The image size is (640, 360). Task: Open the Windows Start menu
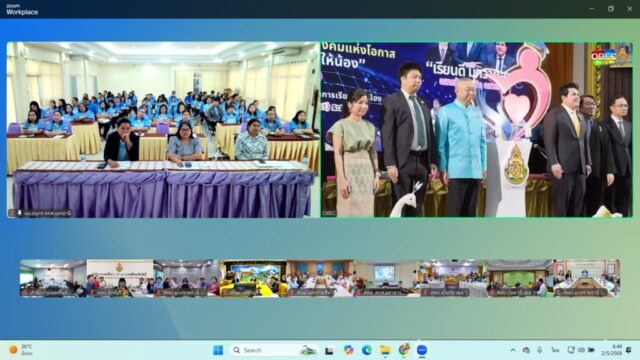point(218,350)
